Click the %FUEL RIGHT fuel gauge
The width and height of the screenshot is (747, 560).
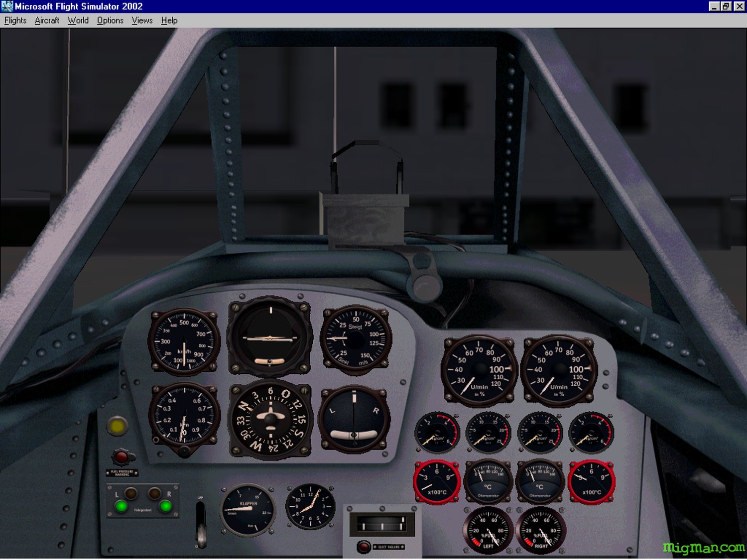pyautogui.click(x=541, y=531)
